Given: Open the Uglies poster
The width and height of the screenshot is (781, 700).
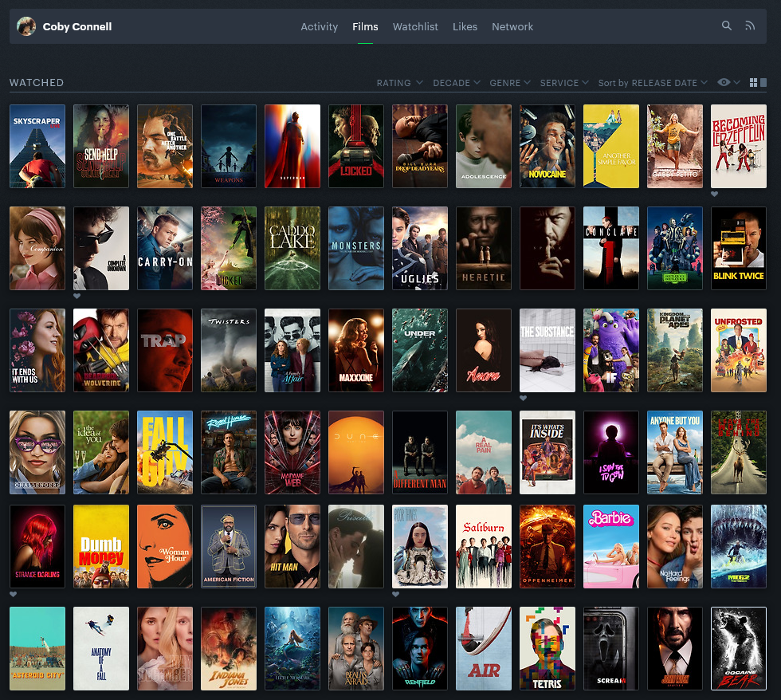Looking at the screenshot, I should (x=420, y=248).
